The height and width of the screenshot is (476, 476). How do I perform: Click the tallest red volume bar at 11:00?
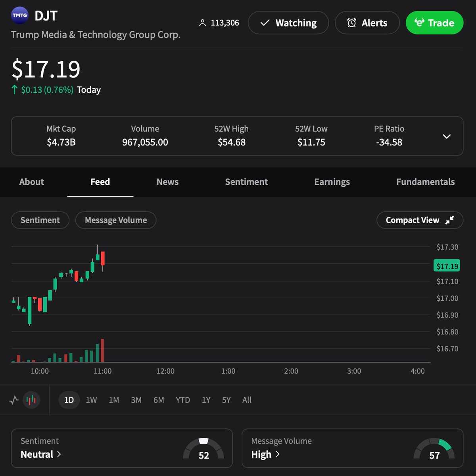pyautogui.click(x=102, y=350)
